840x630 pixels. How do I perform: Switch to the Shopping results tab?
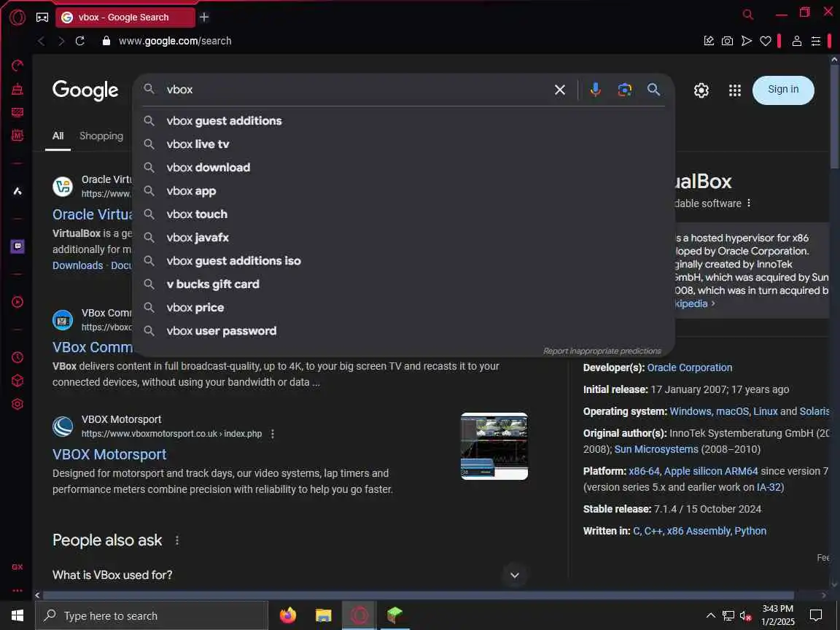tap(101, 136)
